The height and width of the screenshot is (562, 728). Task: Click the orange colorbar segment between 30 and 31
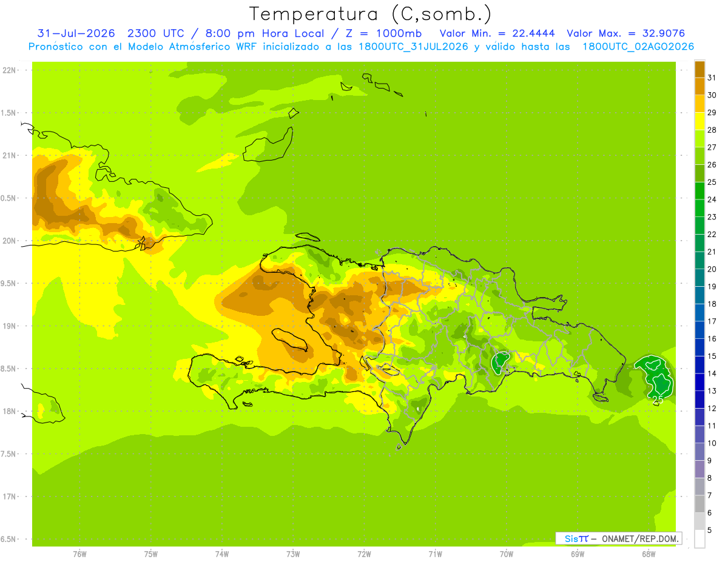[699, 86]
